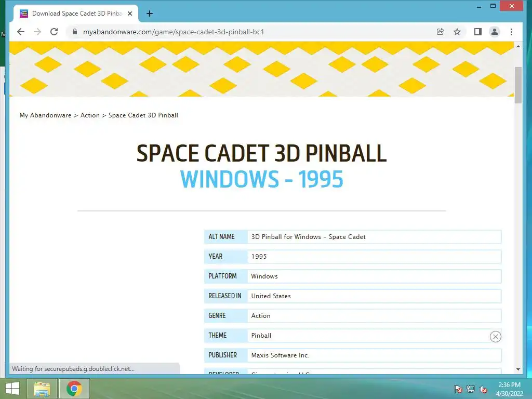Open the network status tray icon

tap(471, 389)
